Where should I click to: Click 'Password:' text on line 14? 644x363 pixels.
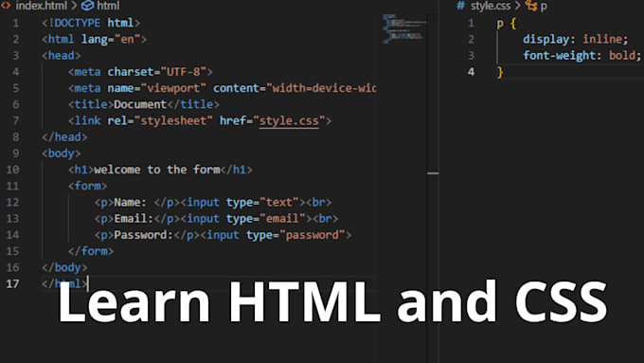143,235
